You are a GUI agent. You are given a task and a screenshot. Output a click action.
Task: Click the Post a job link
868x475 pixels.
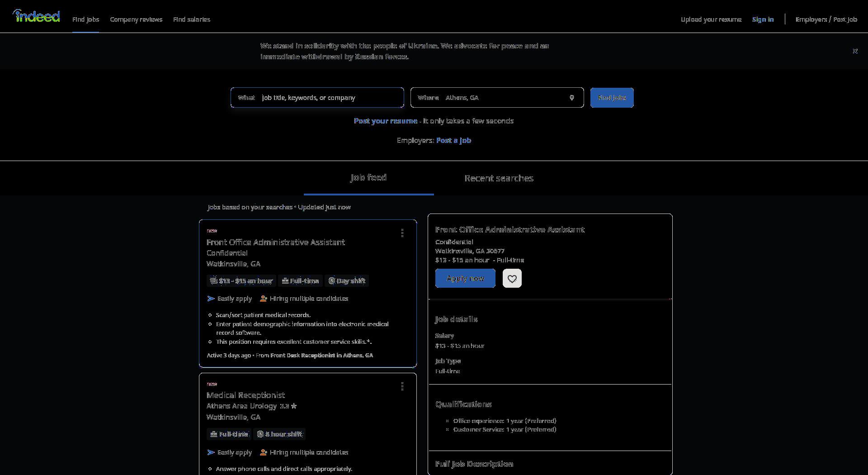coord(453,140)
